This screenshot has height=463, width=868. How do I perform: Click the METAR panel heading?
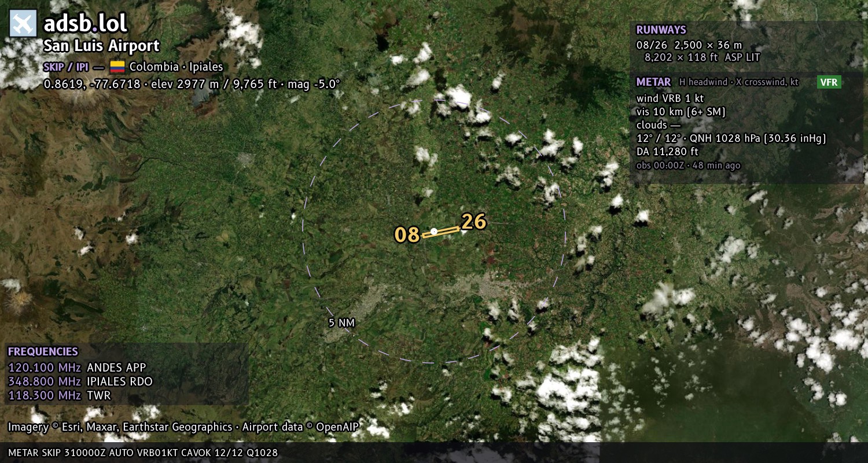pyautogui.click(x=653, y=82)
